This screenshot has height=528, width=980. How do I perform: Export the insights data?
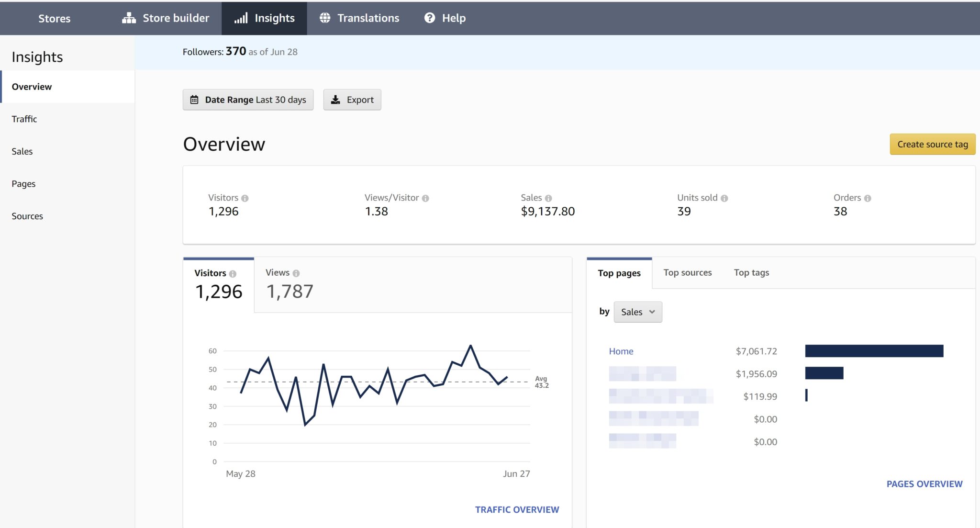[352, 100]
